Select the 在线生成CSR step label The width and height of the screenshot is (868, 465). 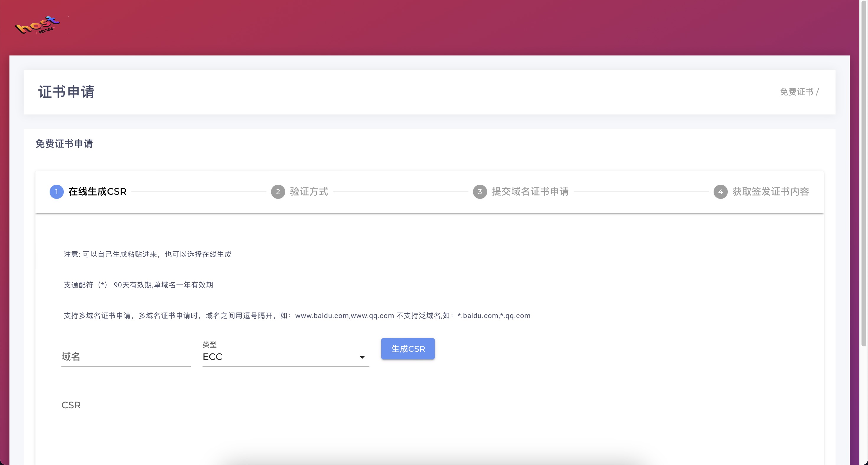[x=97, y=191]
